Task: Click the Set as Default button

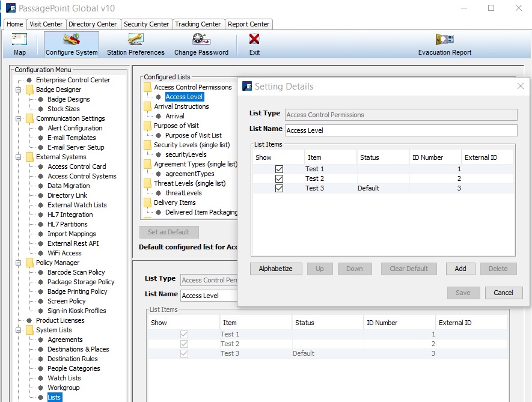Action: click(169, 232)
